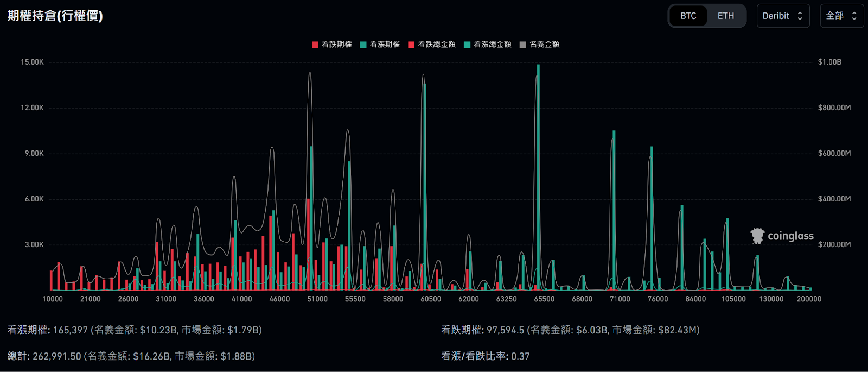Click the red 看跌總金額 legend swatch
This screenshot has height=372, width=868.
tap(412, 45)
